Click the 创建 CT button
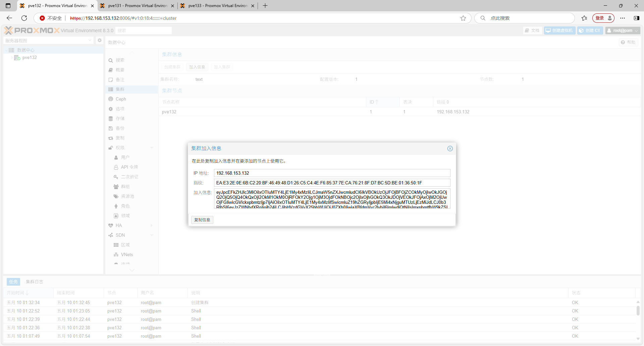 point(590,31)
